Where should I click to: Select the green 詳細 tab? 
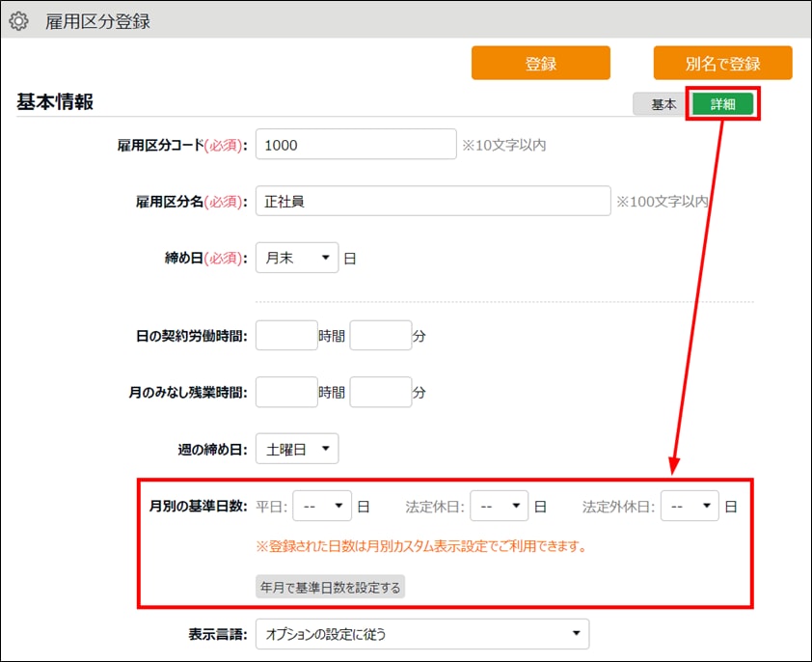pos(722,104)
